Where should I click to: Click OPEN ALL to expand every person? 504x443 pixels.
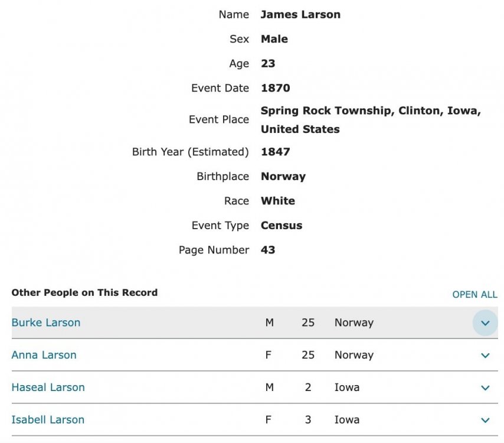pyautogui.click(x=474, y=294)
